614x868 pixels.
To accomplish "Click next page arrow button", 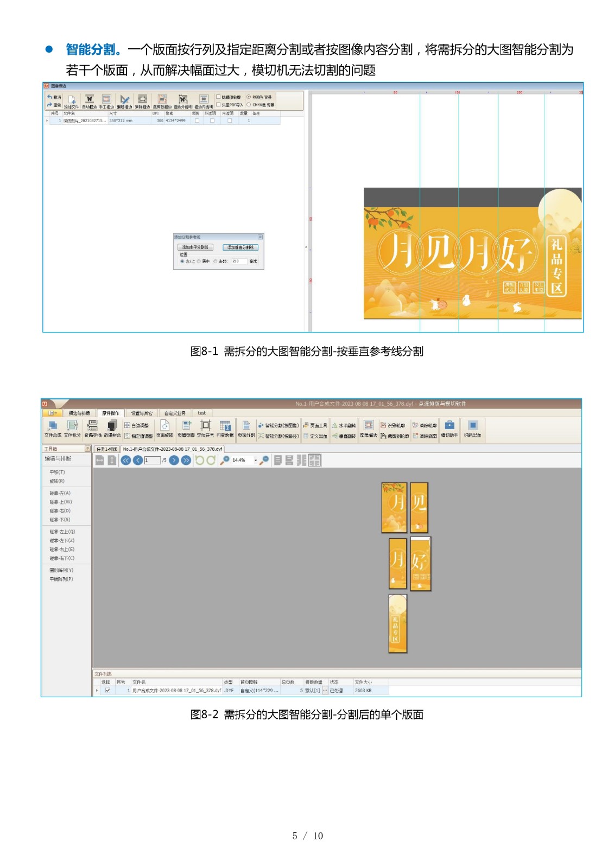I will click(174, 460).
